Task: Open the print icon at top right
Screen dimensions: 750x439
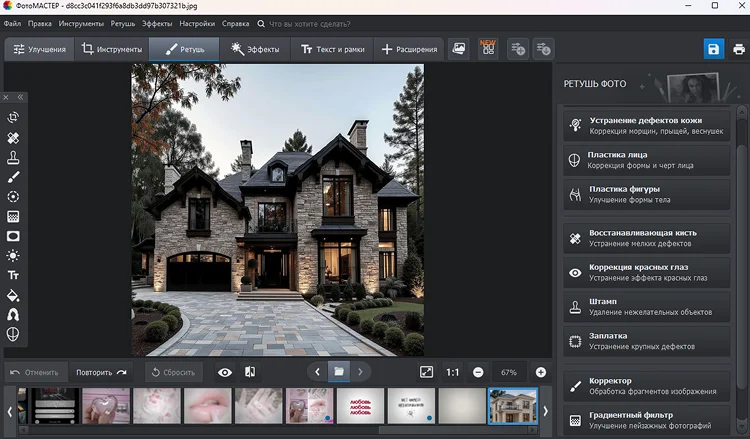Action: [x=739, y=49]
